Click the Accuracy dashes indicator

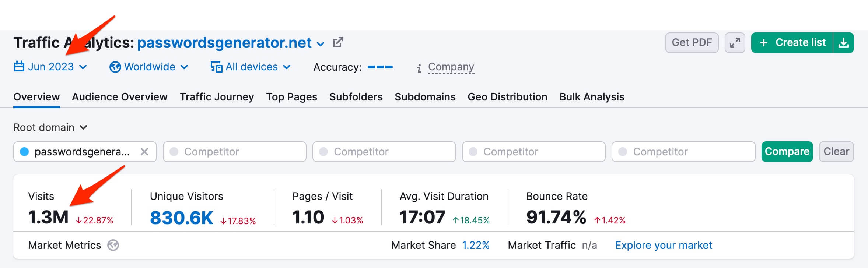(x=380, y=67)
